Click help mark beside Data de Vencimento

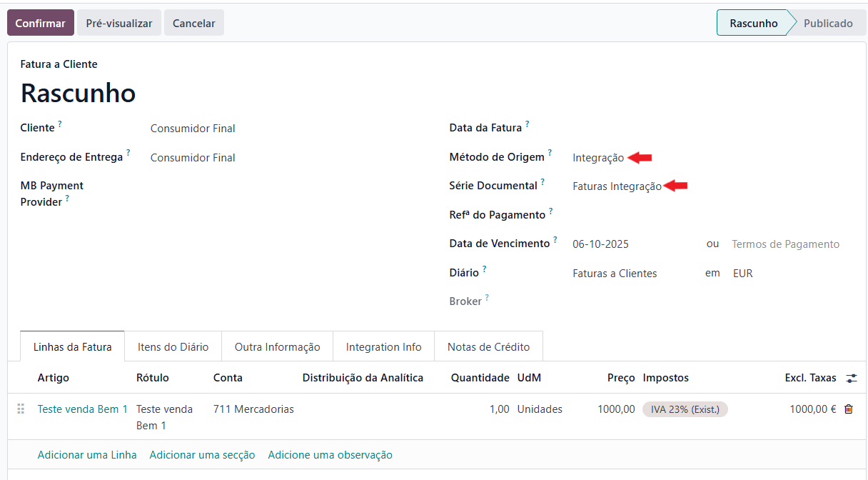(x=555, y=240)
